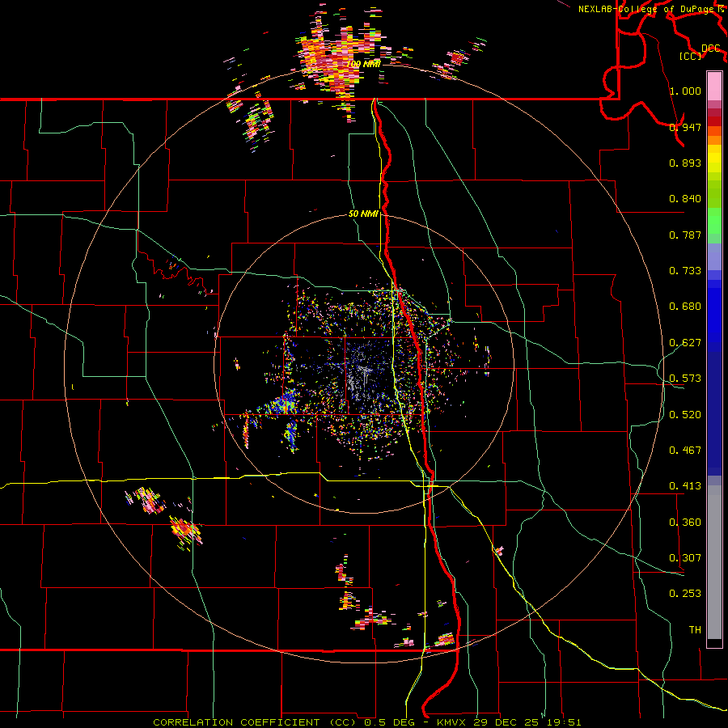Click the Correlation Coefficient KMVX caption text
728x728 pixels.
coord(366,722)
